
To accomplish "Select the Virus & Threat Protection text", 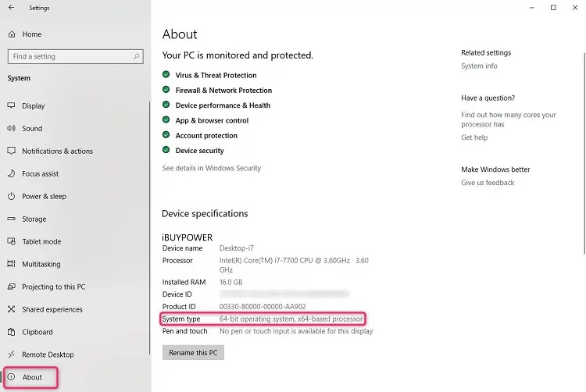I will coord(216,75).
